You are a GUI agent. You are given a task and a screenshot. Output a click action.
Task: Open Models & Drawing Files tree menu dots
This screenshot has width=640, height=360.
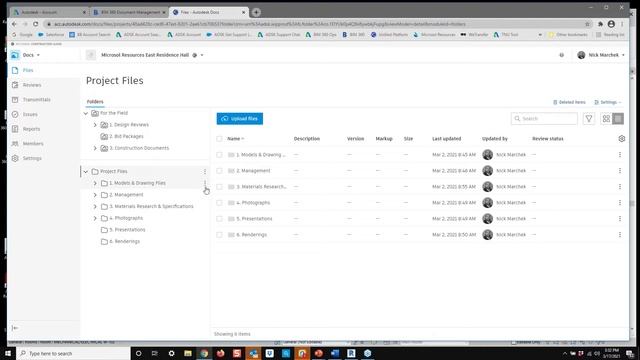[205, 183]
